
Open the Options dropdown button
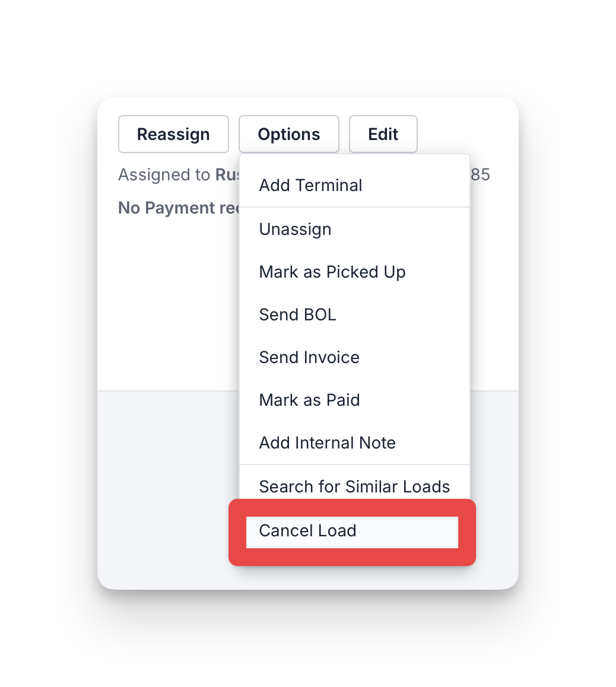coord(289,134)
